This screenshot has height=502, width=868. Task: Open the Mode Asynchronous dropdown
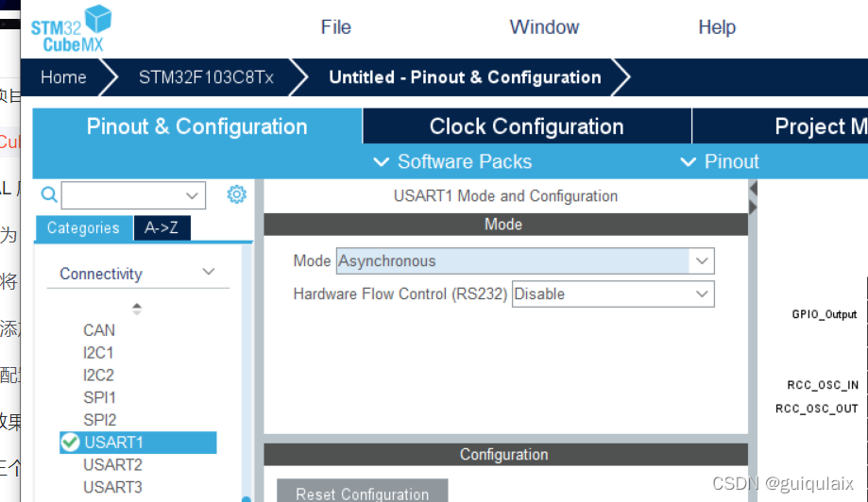click(525, 261)
